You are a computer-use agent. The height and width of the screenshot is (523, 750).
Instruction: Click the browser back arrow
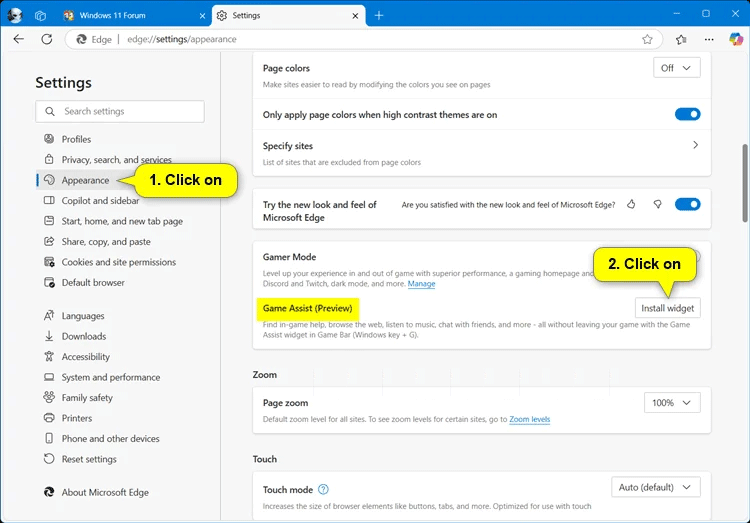[x=19, y=39]
